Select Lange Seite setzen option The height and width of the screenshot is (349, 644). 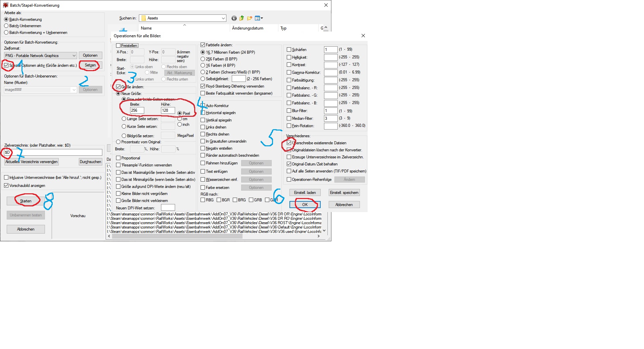click(124, 119)
